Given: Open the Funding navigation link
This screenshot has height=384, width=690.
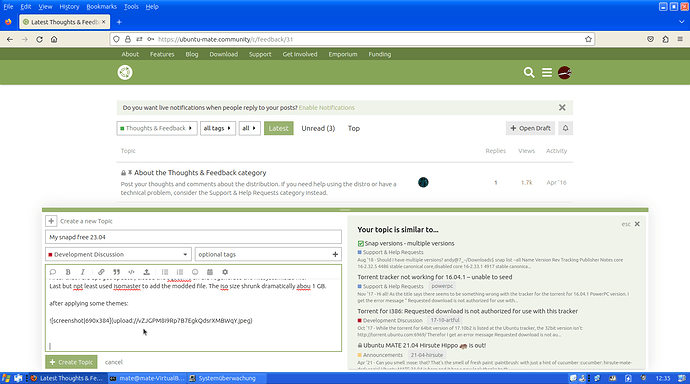Looking at the screenshot, I should point(380,54).
